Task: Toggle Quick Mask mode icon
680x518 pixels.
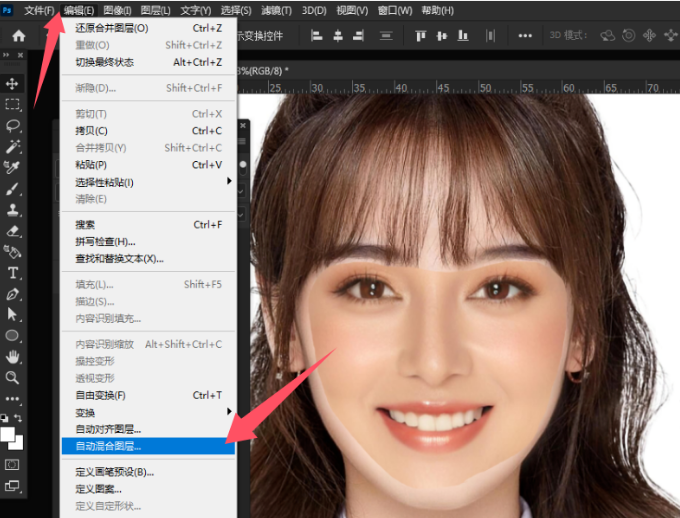Action: 12,465
